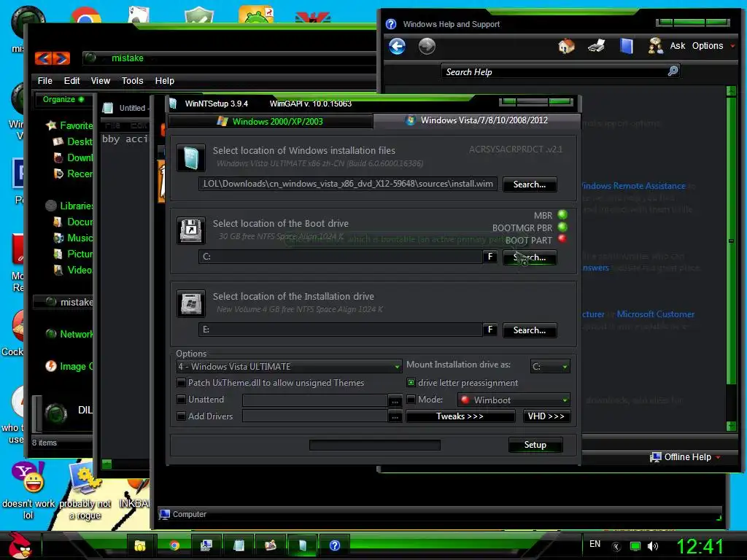This screenshot has height=560, width=747.
Task: Click the Help window vertical scrollbar
Action: [731, 259]
